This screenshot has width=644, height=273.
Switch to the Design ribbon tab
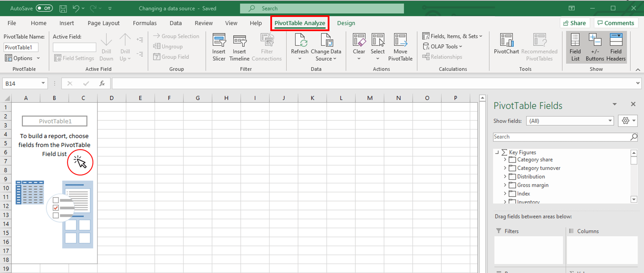(x=346, y=23)
